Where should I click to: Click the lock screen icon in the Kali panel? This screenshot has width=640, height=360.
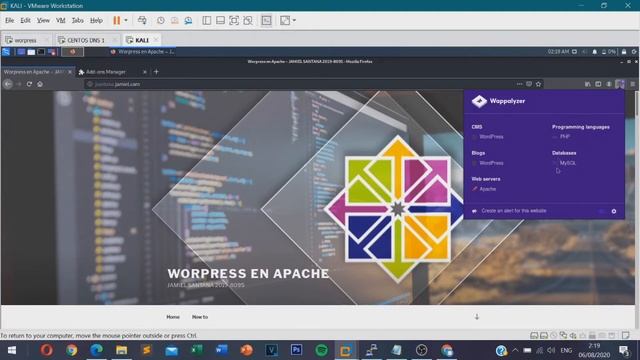(x=624, y=52)
